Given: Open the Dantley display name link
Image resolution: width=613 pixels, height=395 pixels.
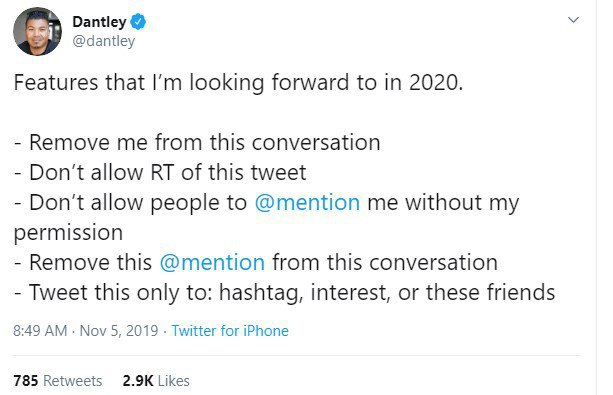Looking at the screenshot, I should [x=99, y=22].
